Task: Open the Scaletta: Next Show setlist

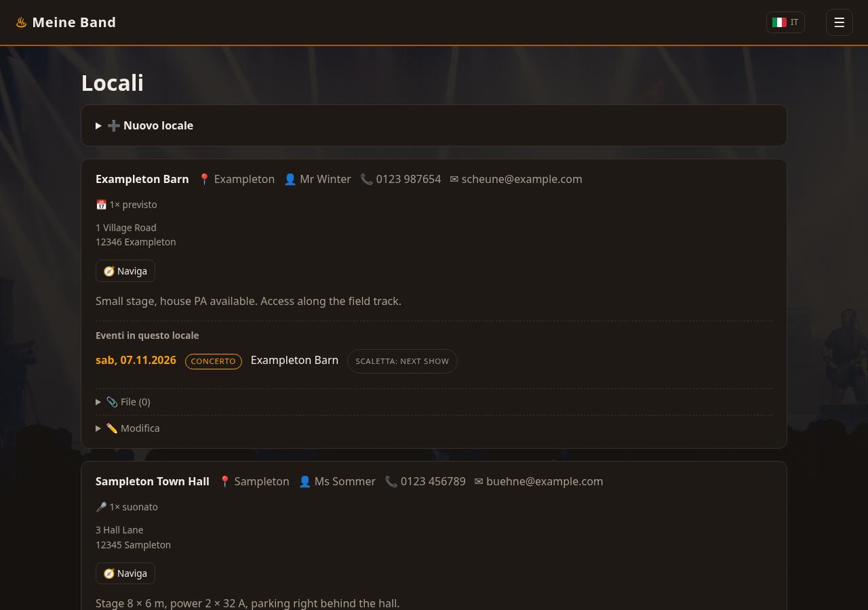Action: [x=402, y=361]
